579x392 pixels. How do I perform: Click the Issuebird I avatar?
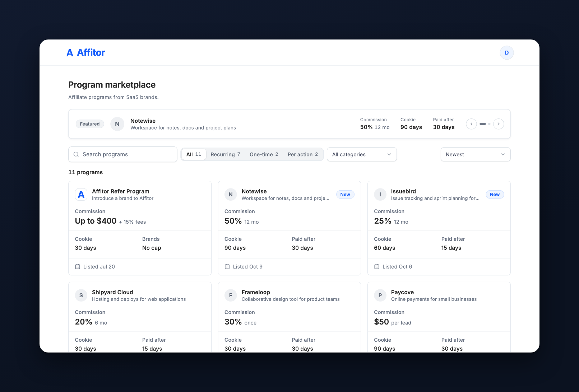point(380,195)
